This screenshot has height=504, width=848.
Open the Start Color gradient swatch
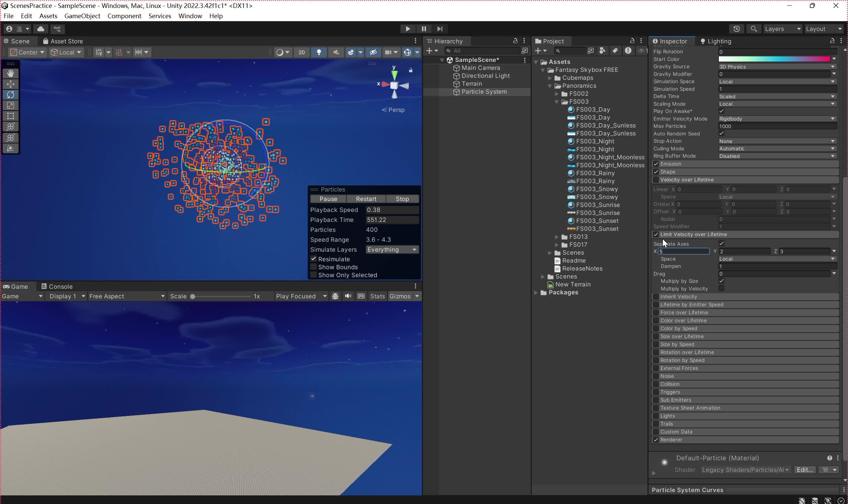774,59
